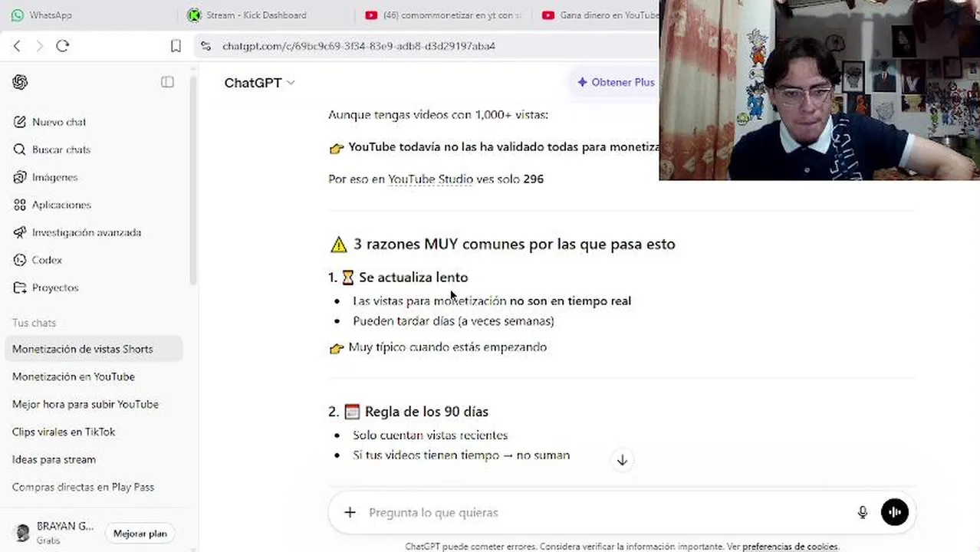Click the Proyectos folder icon
The height and width of the screenshot is (552, 980).
click(x=20, y=287)
